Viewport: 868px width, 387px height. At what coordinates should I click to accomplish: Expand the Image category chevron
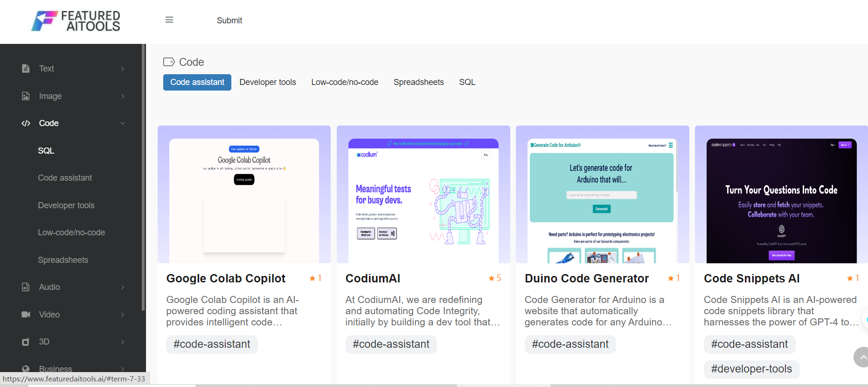123,96
